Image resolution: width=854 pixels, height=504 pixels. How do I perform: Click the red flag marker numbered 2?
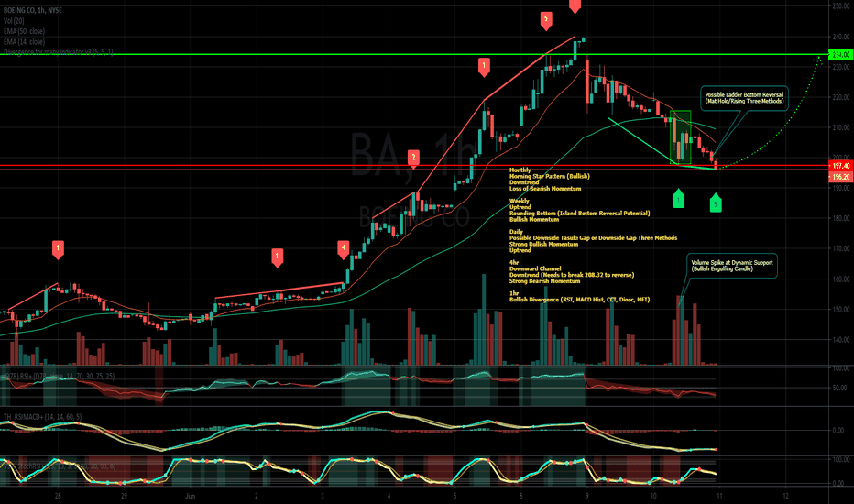coord(413,159)
